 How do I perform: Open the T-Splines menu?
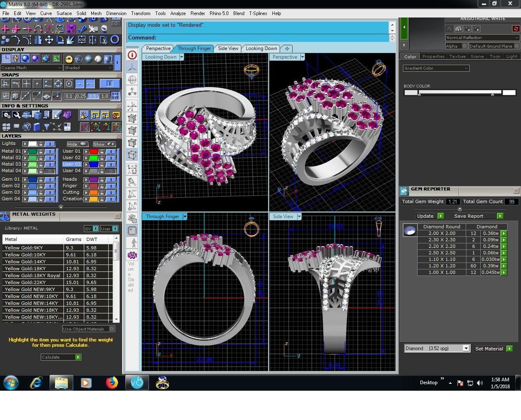[x=258, y=13]
